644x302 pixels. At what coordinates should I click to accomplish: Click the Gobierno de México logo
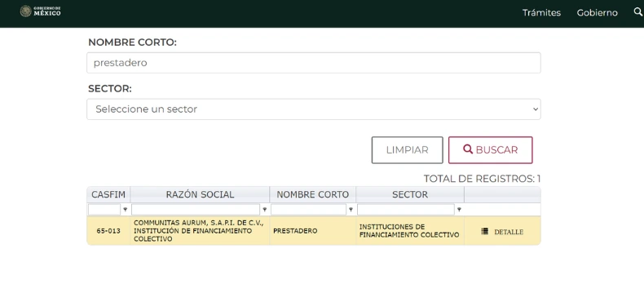[x=40, y=11]
